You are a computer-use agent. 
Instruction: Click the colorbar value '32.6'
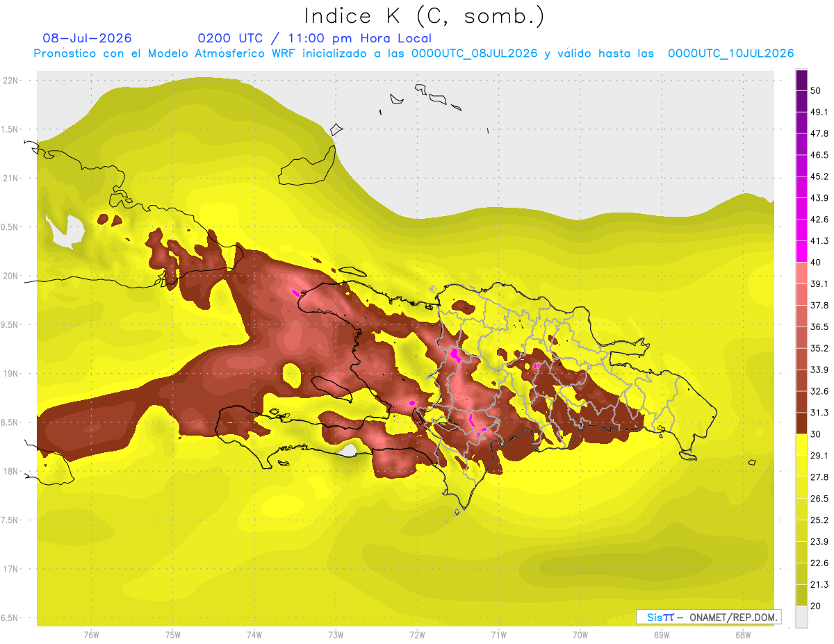tap(819, 391)
